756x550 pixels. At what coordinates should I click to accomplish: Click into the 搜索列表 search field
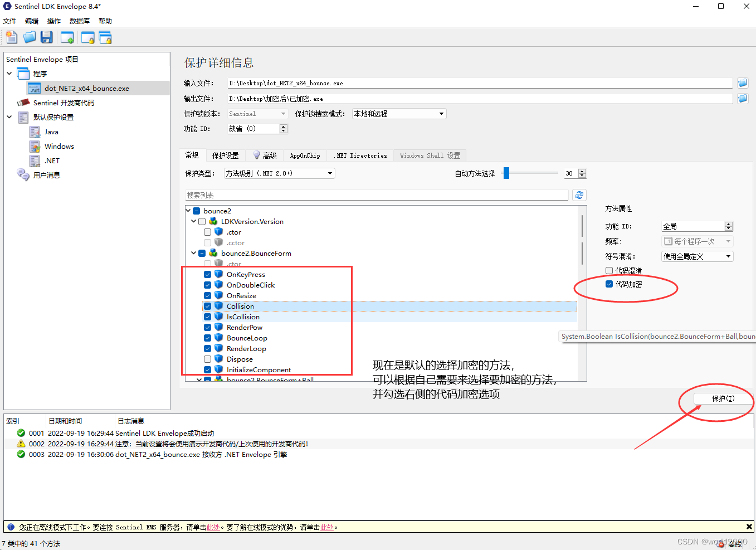click(377, 195)
